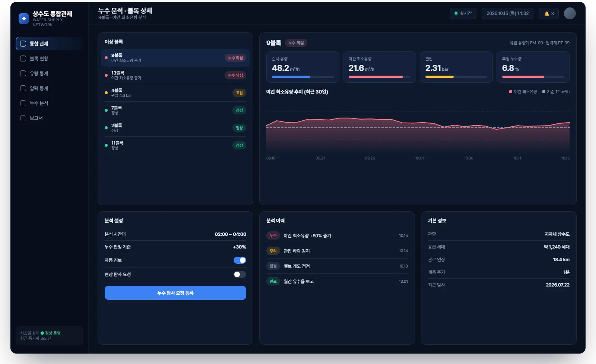Click the 시스템 상태 정상 운영 indicator

[x=51, y=333]
